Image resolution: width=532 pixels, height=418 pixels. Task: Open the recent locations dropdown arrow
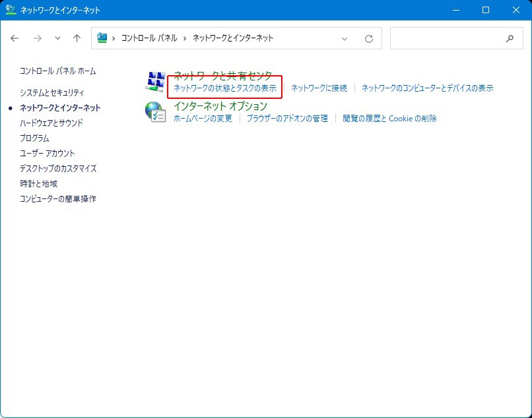[57, 38]
